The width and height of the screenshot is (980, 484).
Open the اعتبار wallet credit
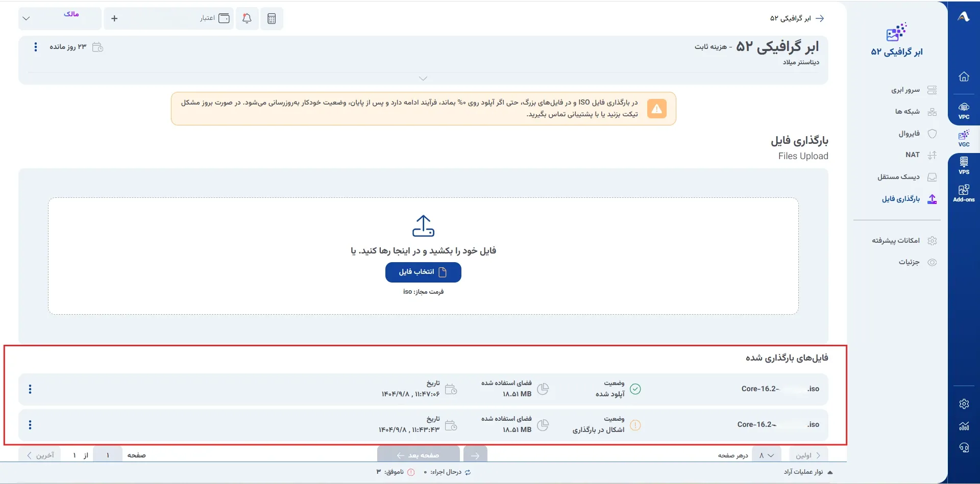pos(214,18)
